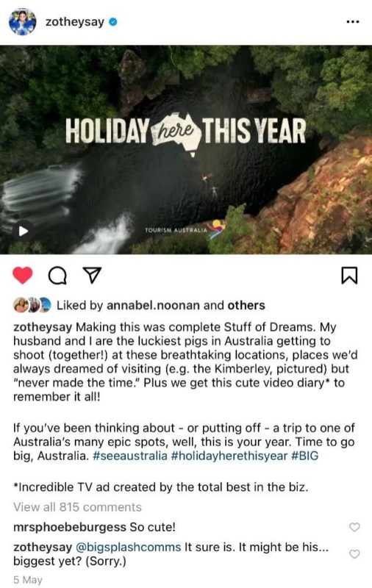Open mrsphoebeburgess commenter profile

[69, 527]
